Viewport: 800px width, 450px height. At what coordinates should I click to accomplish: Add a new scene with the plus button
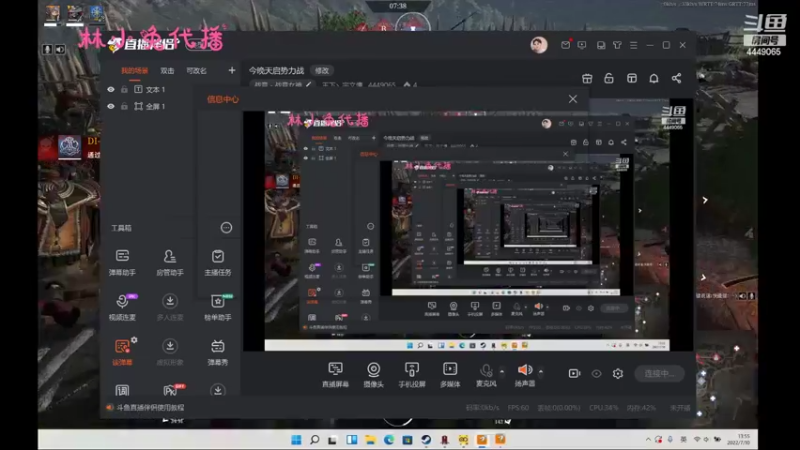232,70
